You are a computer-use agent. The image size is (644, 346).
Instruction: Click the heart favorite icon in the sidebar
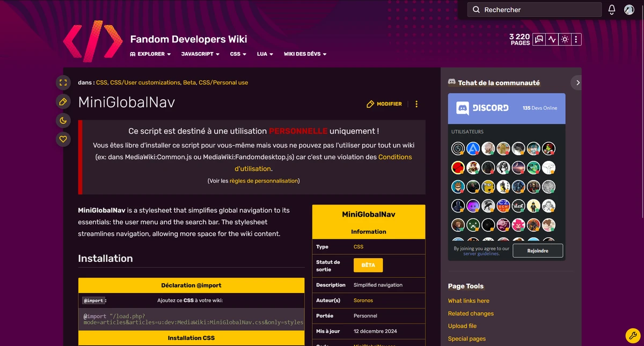(63, 139)
